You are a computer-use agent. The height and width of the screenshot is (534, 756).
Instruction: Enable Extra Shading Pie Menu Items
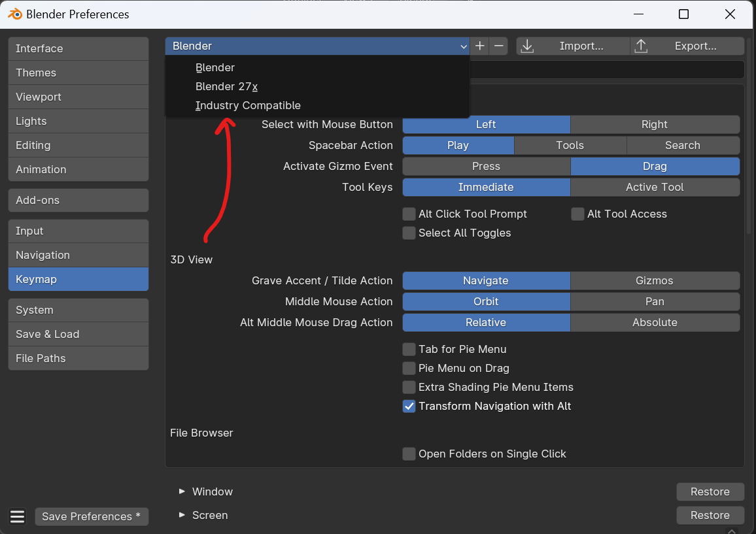(x=409, y=388)
